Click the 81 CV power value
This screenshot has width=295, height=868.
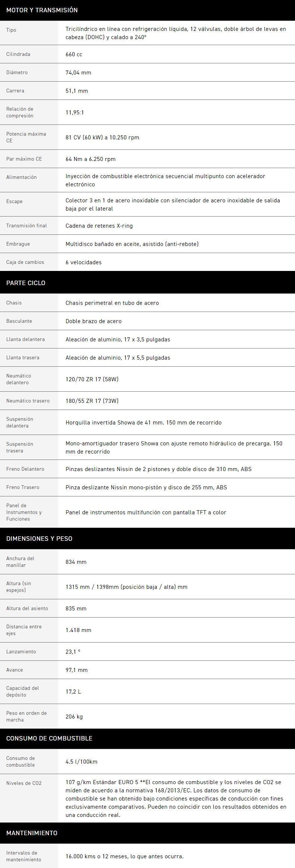[x=102, y=137]
